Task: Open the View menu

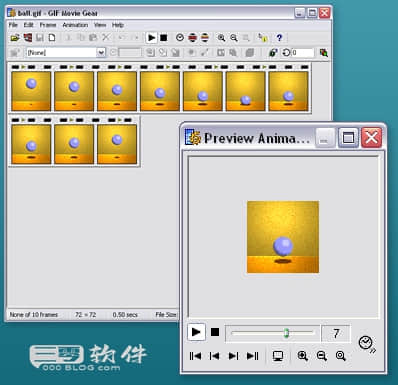Action: 100,25
